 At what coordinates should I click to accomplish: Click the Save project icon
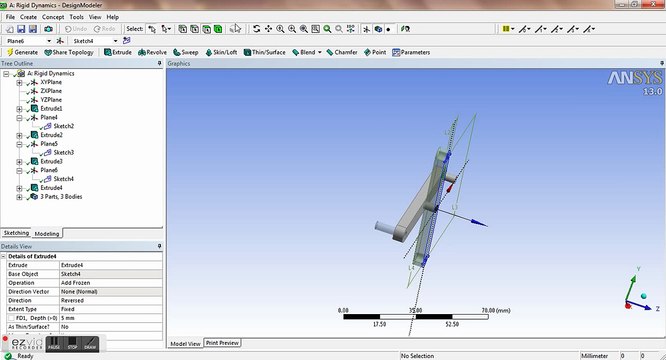click(21, 29)
